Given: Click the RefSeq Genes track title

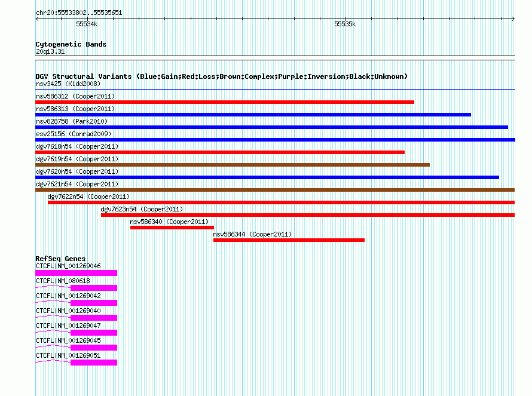Looking at the screenshot, I should tap(61, 259).
